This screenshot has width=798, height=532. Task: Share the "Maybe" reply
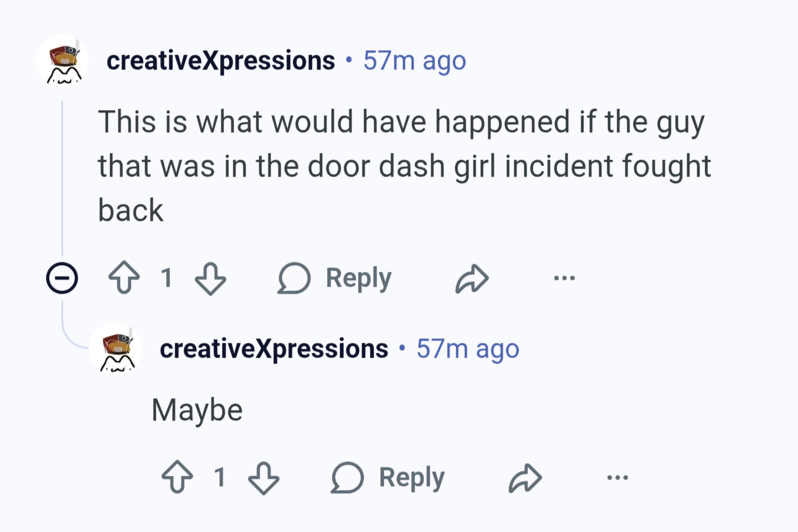click(x=525, y=477)
